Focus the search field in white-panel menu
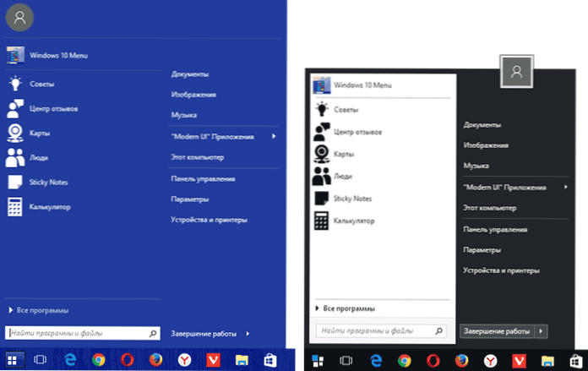The image size is (588, 371). 381,331
